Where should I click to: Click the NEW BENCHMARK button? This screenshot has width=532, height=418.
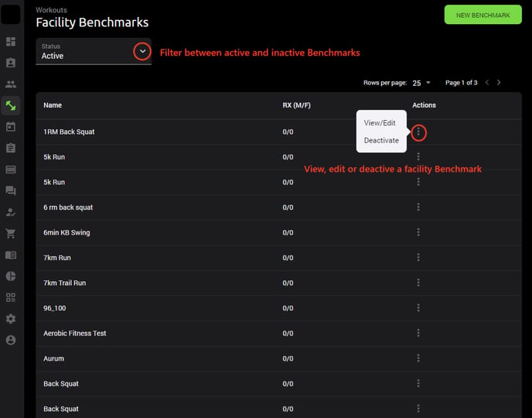coord(483,15)
